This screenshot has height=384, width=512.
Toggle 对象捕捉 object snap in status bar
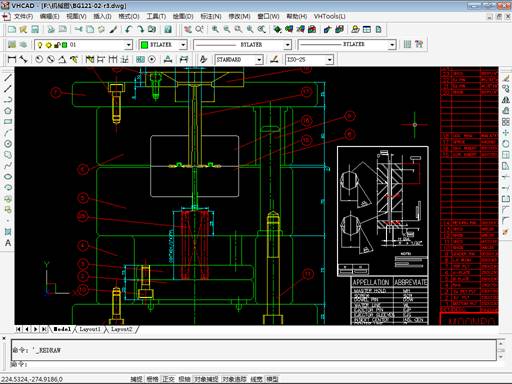206,379
